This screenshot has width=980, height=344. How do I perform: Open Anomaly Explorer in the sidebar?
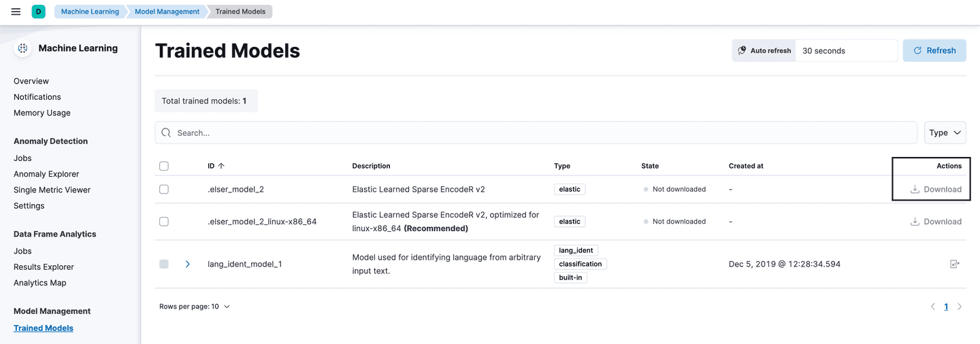pyautogui.click(x=46, y=174)
